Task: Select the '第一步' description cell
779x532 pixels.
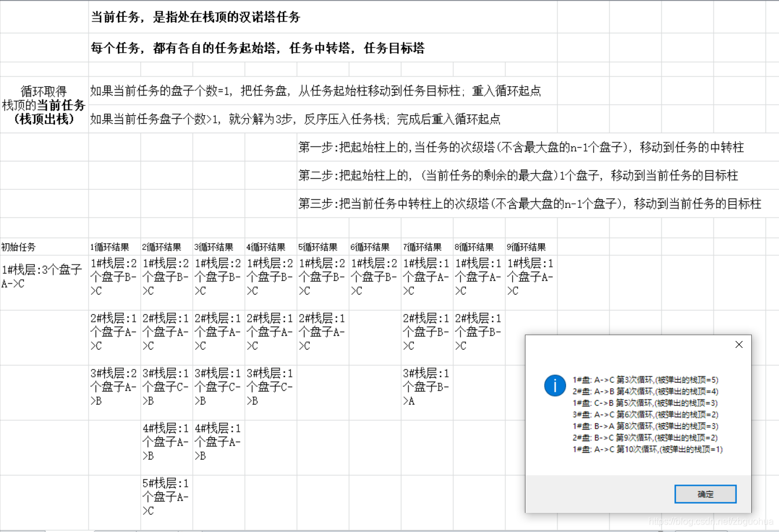Action: [538, 147]
